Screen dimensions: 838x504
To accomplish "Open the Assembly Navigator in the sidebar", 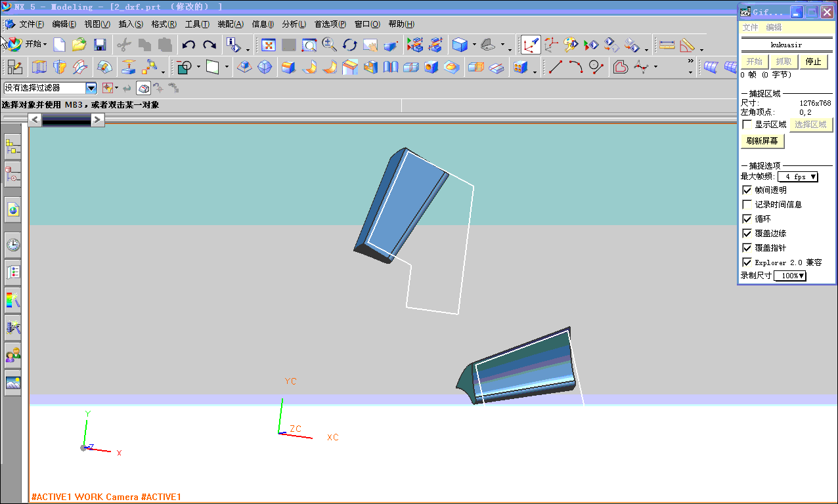I will click(13, 147).
